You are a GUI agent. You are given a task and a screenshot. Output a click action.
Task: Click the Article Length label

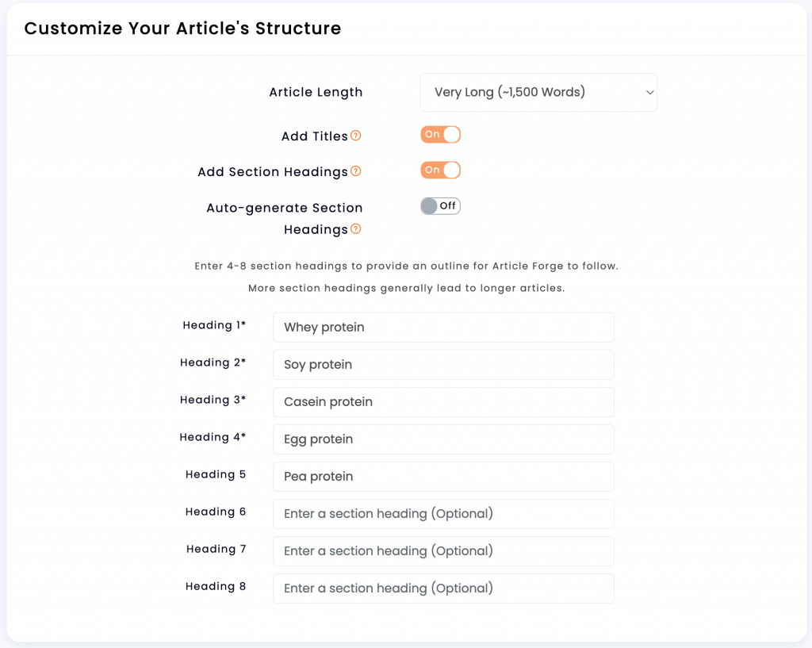(x=316, y=92)
